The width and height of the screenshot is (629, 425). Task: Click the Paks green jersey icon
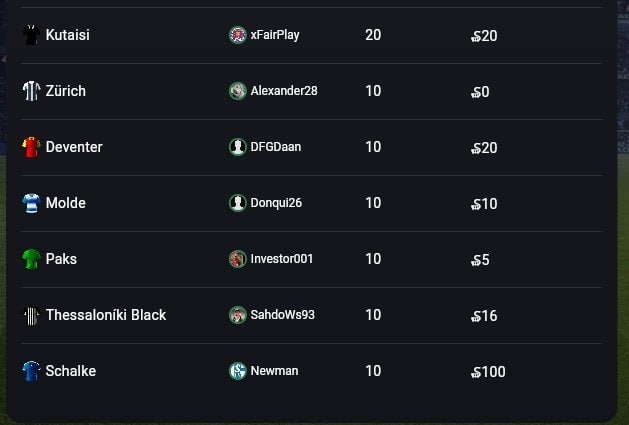coord(31,259)
